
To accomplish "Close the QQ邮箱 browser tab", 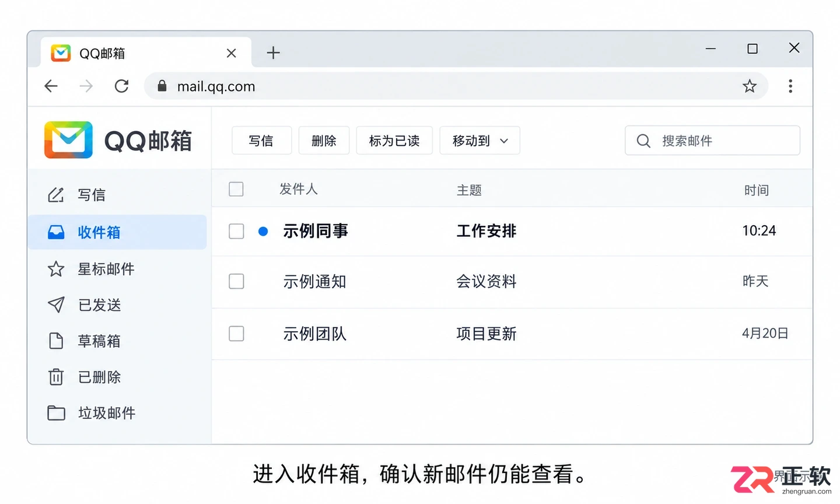I will pos(232,53).
